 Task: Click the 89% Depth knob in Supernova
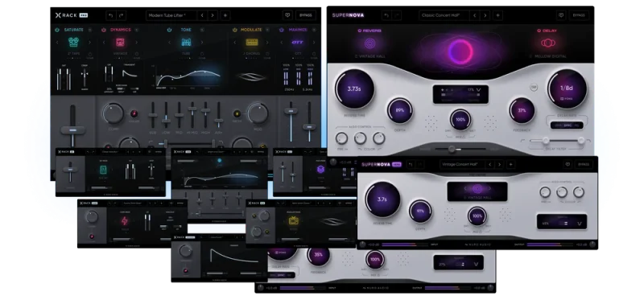tap(399, 110)
